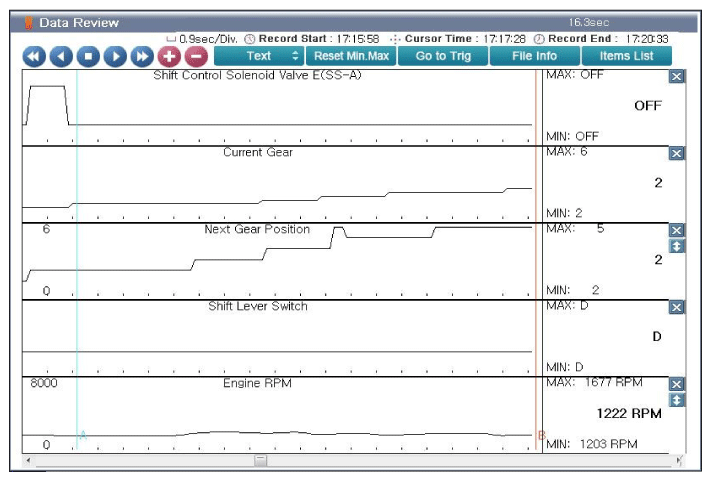
Task: Zoom out with the red minus button
Action: 196,57
